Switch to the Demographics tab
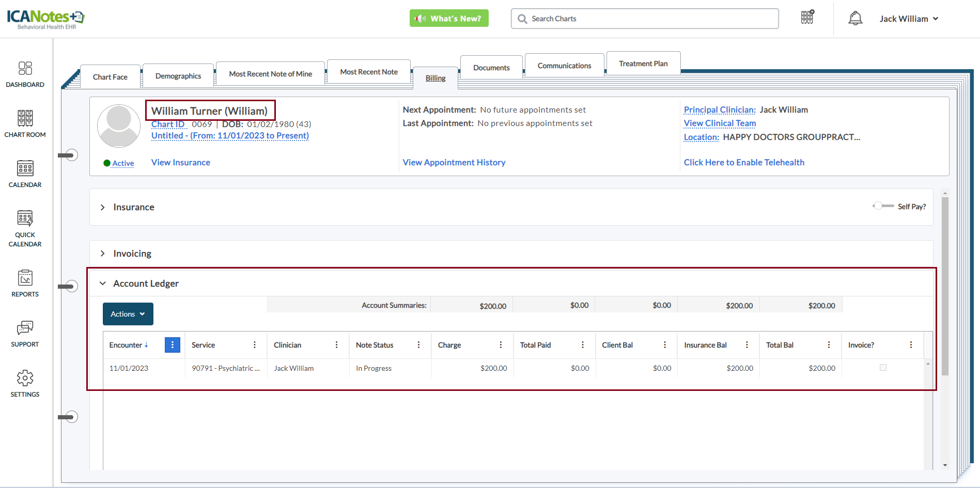 [178, 76]
